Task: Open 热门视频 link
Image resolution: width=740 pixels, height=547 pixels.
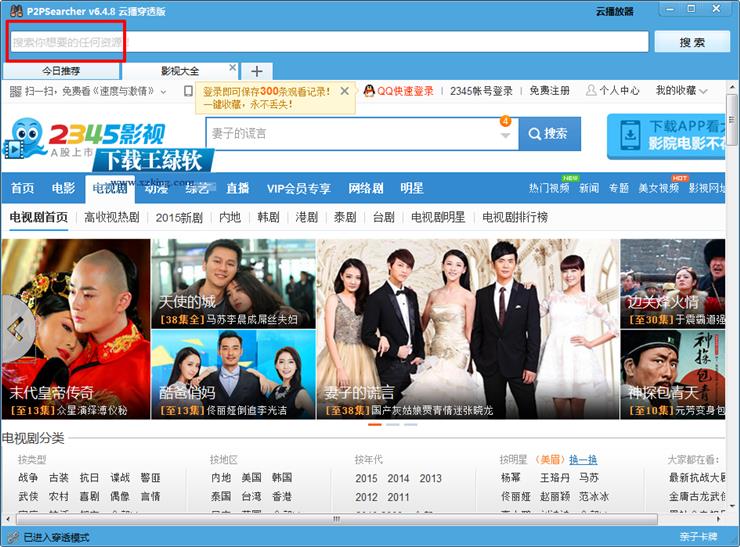Action: (x=549, y=188)
